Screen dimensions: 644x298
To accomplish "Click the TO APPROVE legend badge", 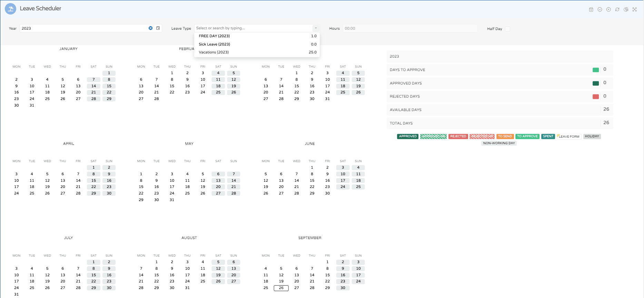I will point(527,137).
